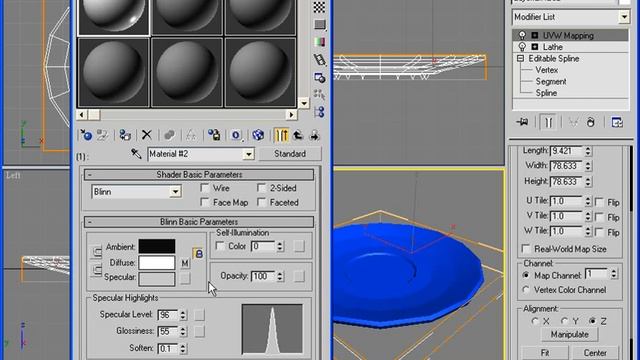Click Put to Library icon
This screenshot has height=360, width=640.
(x=214, y=135)
